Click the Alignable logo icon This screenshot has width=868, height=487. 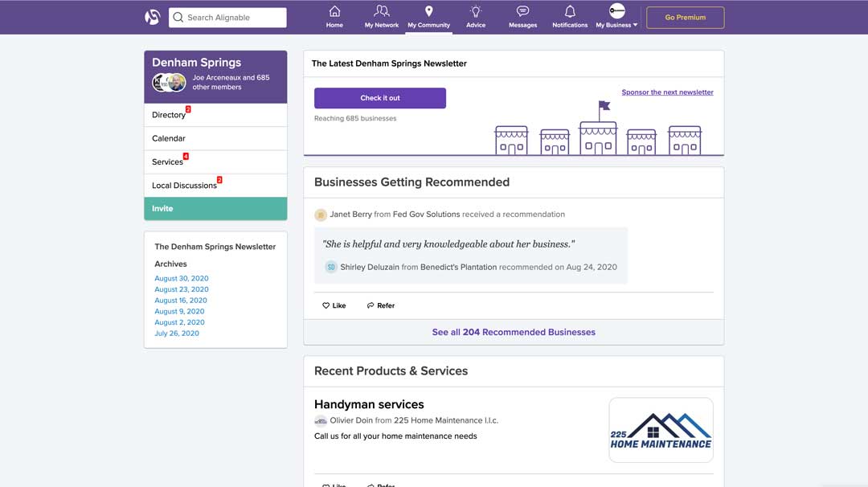(x=152, y=17)
